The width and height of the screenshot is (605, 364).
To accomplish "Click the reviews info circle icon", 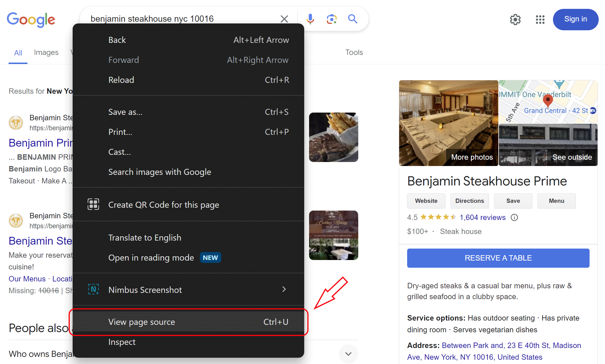I will [514, 218].
